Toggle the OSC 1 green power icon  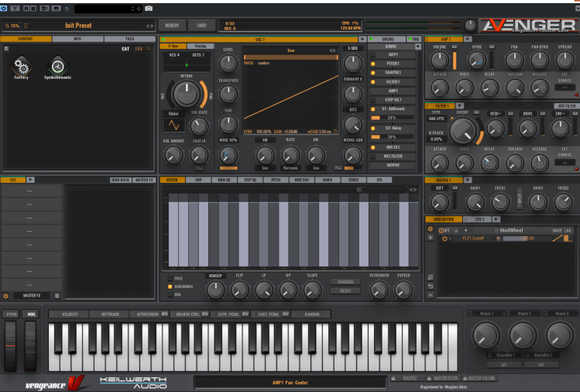163,39
